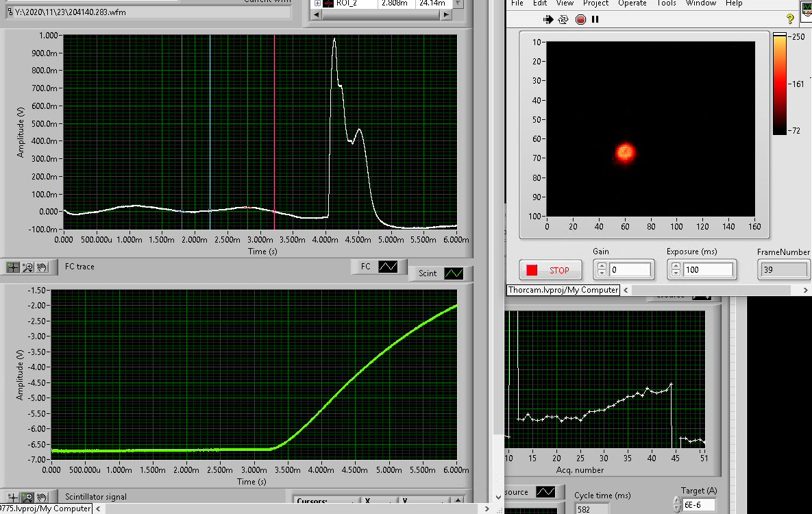Click the Exposure (ms) input field
The height and width of the screenshot is (514, 812).
tap(708, 270)
